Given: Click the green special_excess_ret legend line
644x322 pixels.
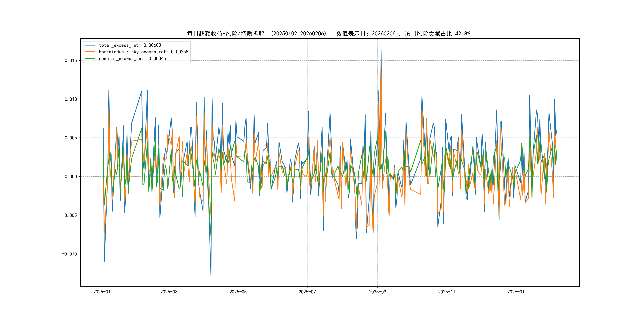Looking at the screenshot, I should click(x=90, y=58).
